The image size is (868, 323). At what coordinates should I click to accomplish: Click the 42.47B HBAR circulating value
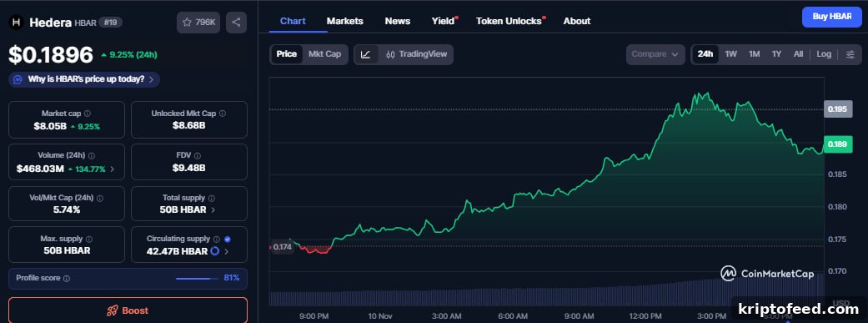coord(177,251)
